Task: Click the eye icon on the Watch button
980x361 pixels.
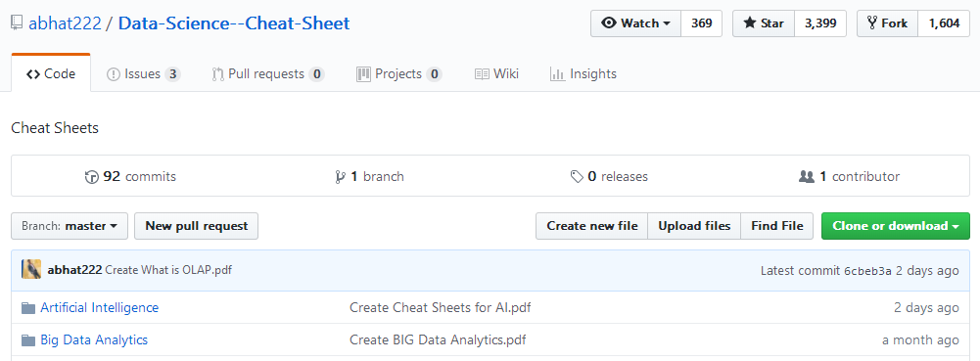Action: 609,23
